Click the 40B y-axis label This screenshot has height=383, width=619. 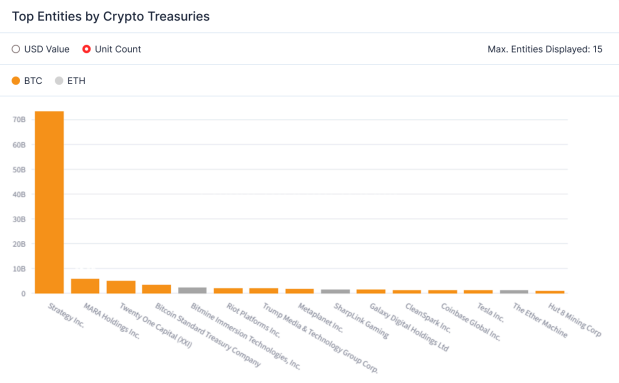point(19,195)
